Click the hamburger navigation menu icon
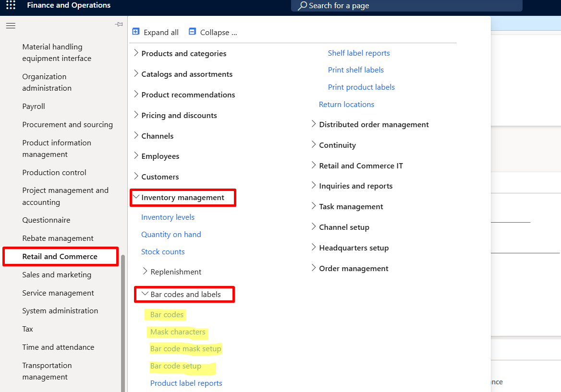The height and width of the screenshot is (392, 561). pos(11,26)
